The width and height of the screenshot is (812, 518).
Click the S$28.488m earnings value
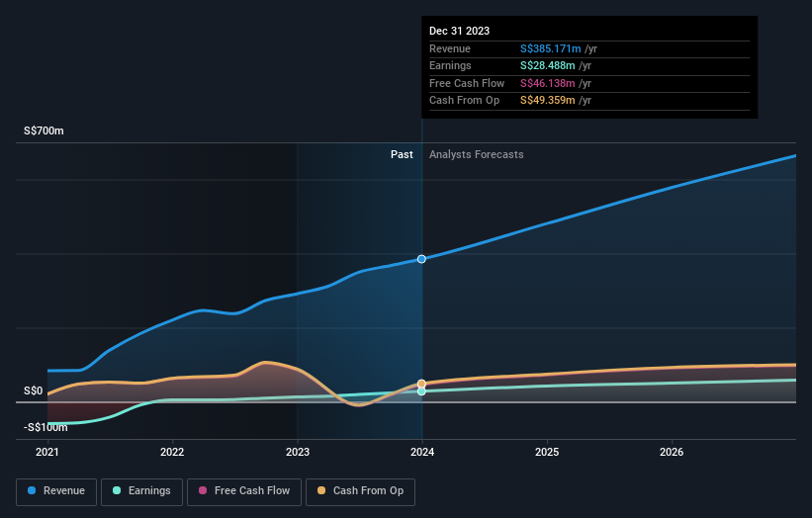(x=547, y=65)
